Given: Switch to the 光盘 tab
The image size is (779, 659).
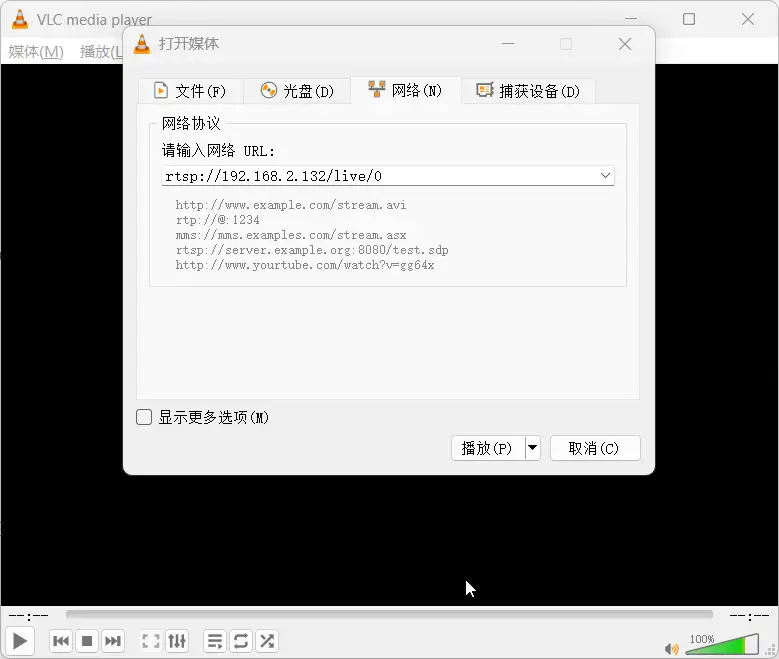Looking at the screenshot, I should (x=297, y=91).
